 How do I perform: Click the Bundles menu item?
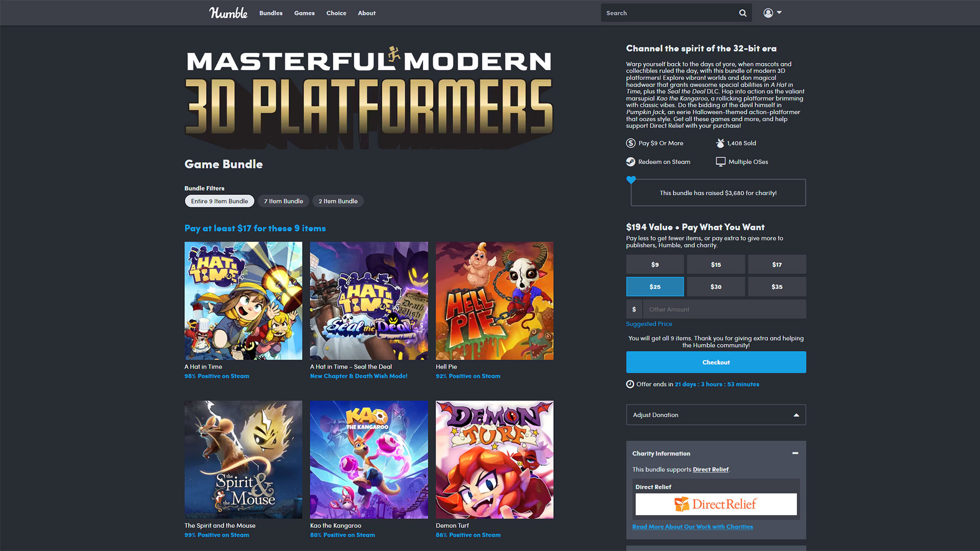click(x=271, y=12)
